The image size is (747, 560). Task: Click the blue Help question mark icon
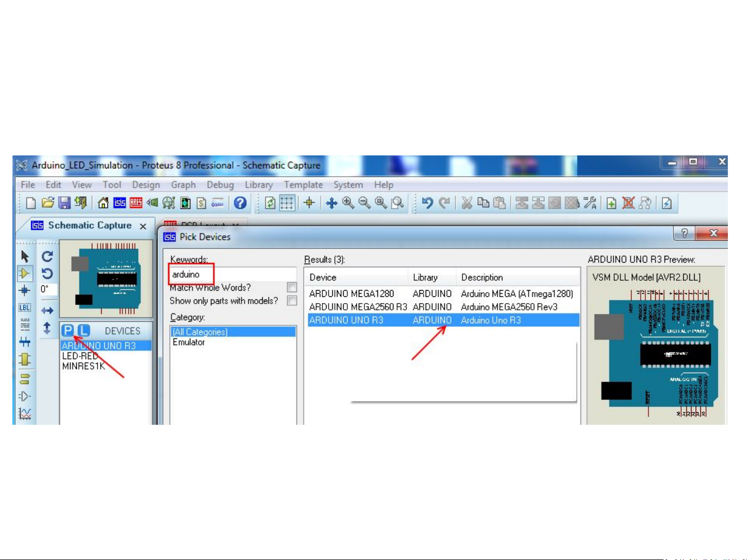click(x=240, y=203)
